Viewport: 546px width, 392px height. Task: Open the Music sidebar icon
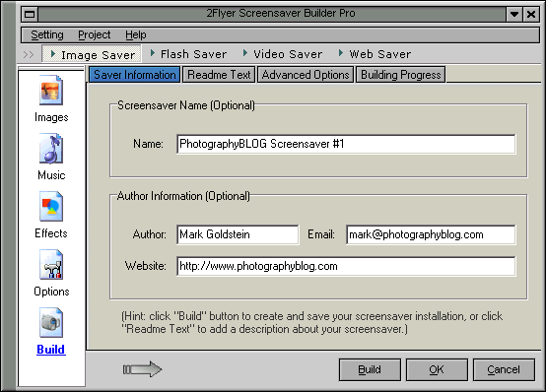click(x=51, y=149)
